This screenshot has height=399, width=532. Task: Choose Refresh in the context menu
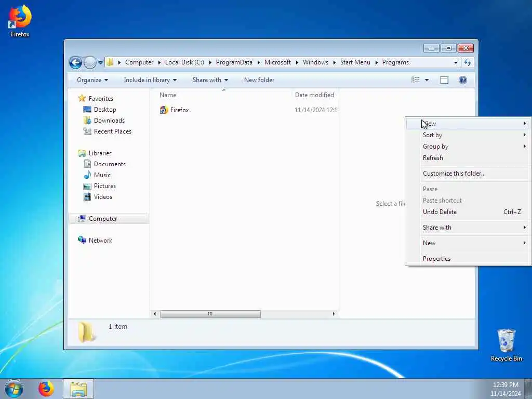(468, 158)
